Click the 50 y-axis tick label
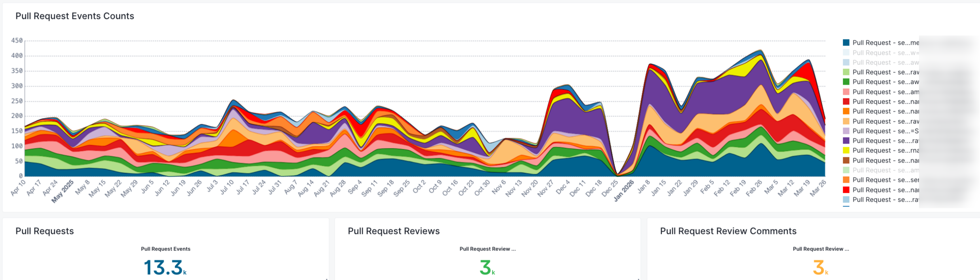 pos(19,161)
